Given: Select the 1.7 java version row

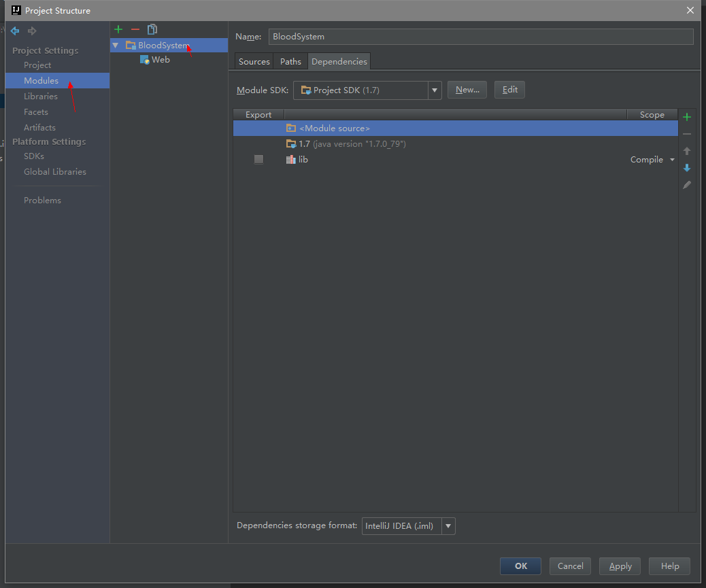Looking at the screenshot, I should (455, 144).
